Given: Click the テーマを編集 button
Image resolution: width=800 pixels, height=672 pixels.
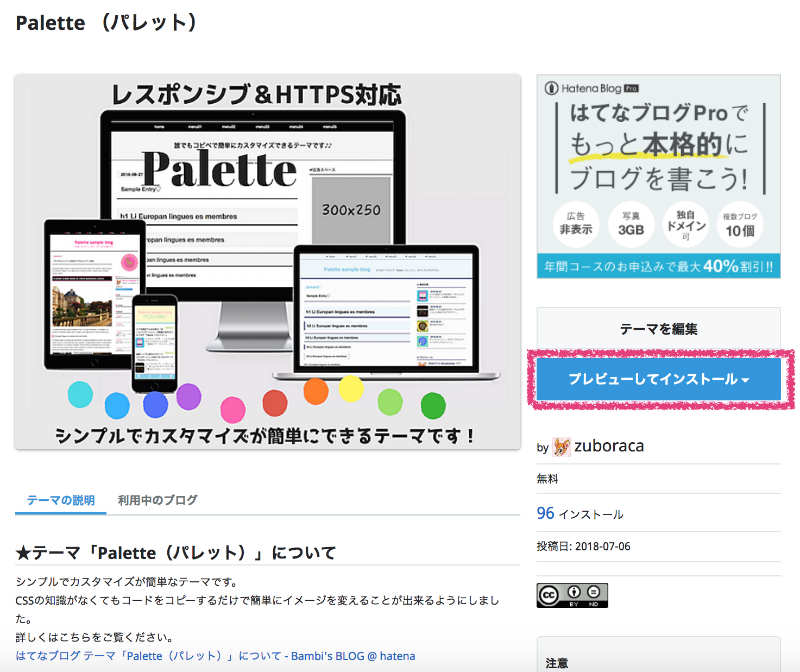Looking at the screenshot, I should pos(658,329).
